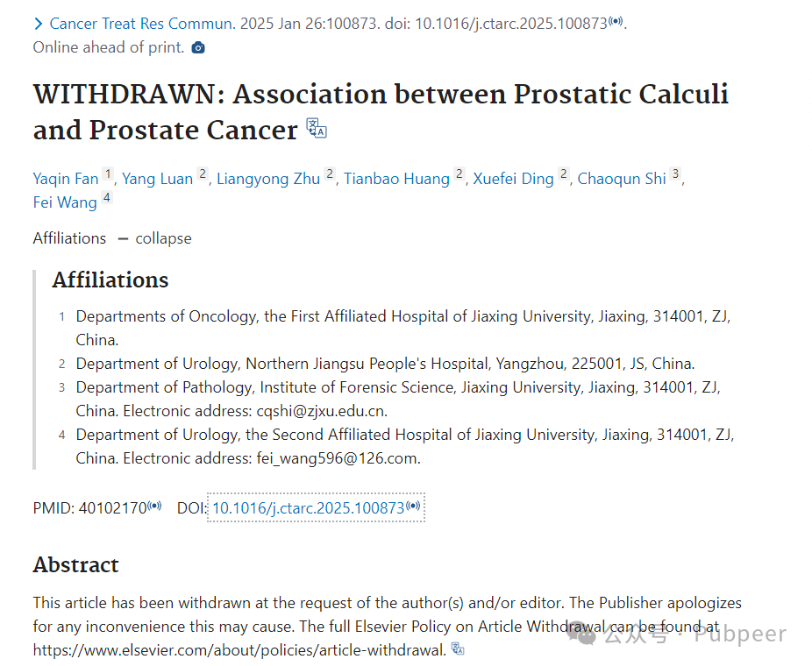Open the DOI link 10.1016/j.ctarc.2025.100873
Screen dimensions: 812x666
pyautogui.click(x=308, y=508)
